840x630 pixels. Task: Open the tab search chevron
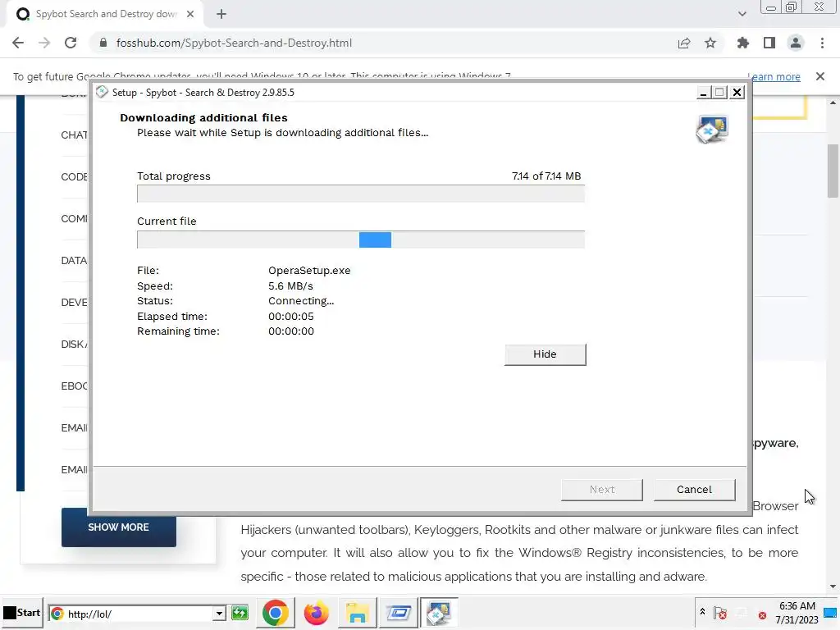coord(742,14)
